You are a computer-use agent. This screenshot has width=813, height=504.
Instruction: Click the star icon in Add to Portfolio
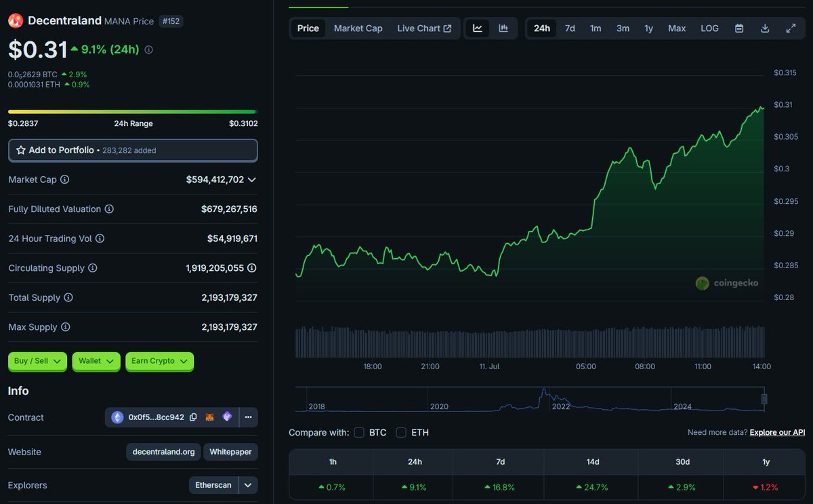[21, 150]
